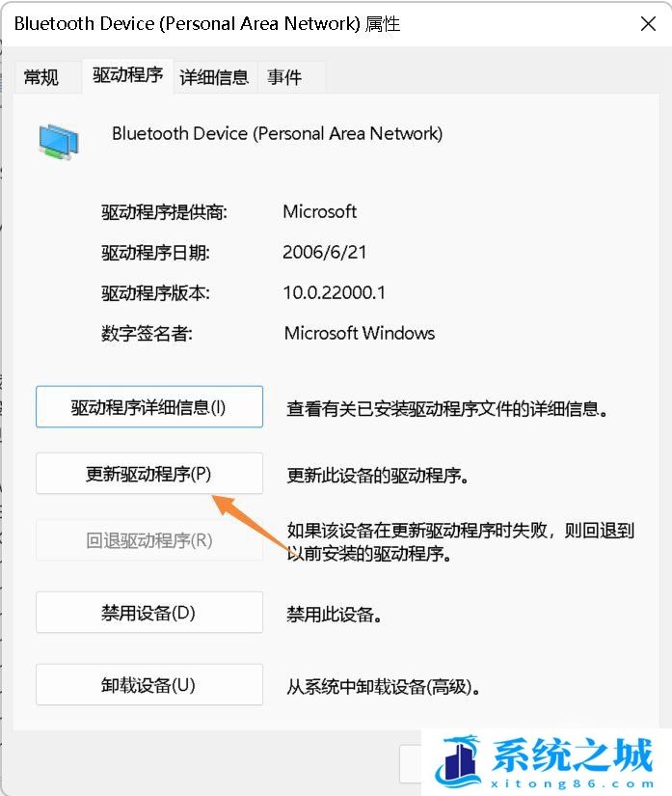
Task: Go to the 事件 tab
Action: point(285,77)
